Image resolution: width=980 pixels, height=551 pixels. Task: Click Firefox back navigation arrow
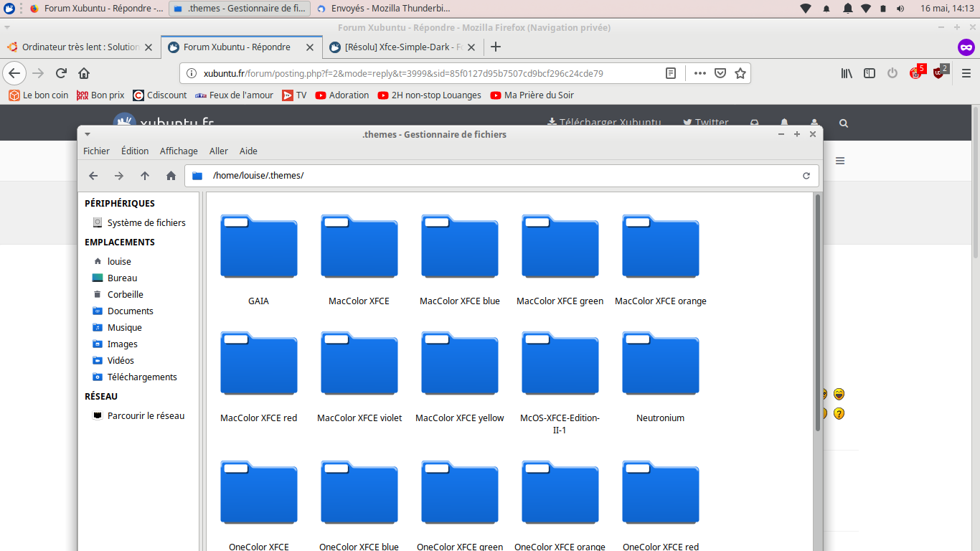tap(14, 73)
